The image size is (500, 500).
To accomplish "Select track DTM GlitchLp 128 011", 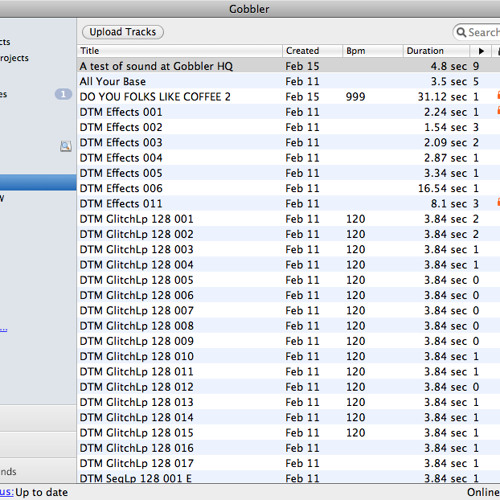I will pos(288,372).
